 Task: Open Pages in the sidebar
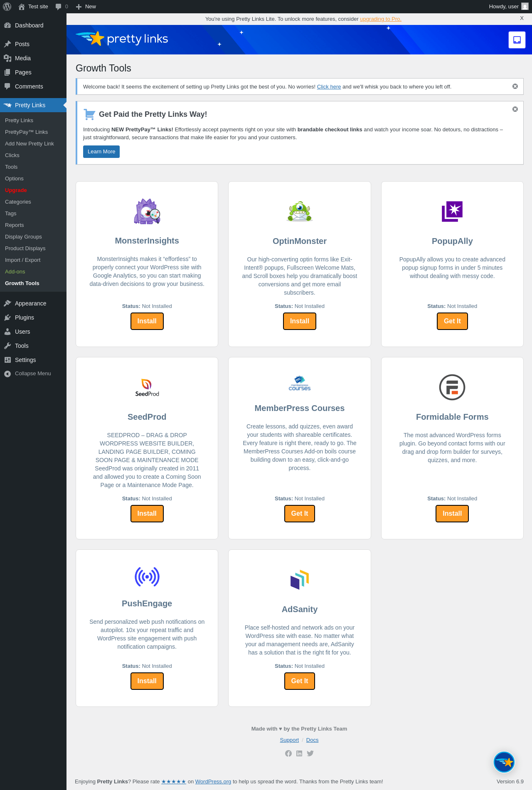coord(33,72)
